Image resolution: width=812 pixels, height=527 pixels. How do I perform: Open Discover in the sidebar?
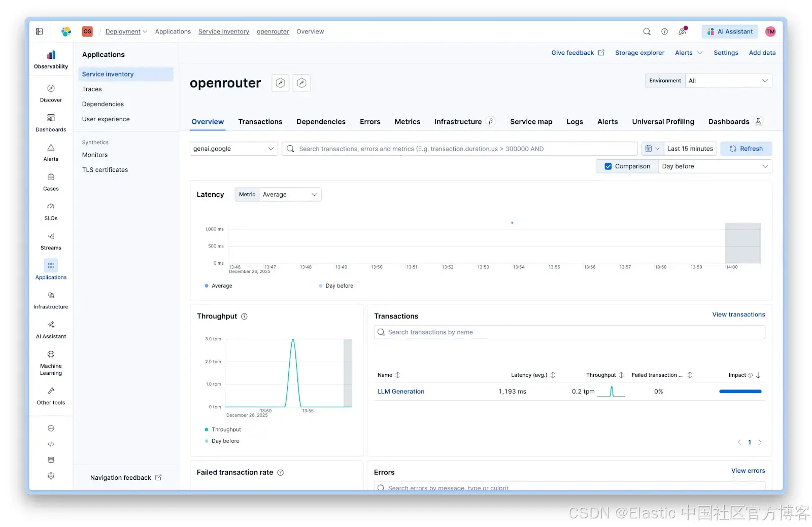[51, 93]
